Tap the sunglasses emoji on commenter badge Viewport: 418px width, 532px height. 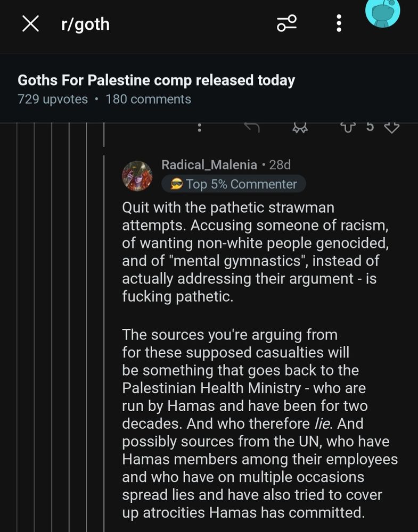(177, 184)
